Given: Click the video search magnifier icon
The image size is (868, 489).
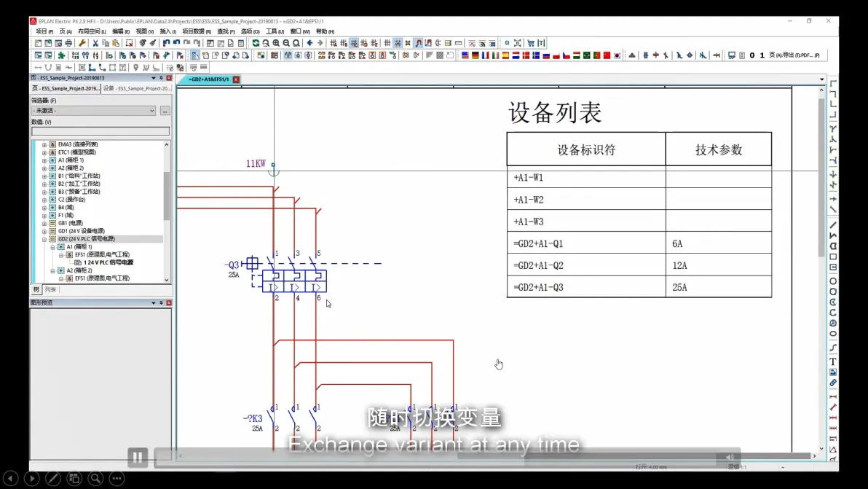Looking at the screenshot, I should click(x=95, y=478).
